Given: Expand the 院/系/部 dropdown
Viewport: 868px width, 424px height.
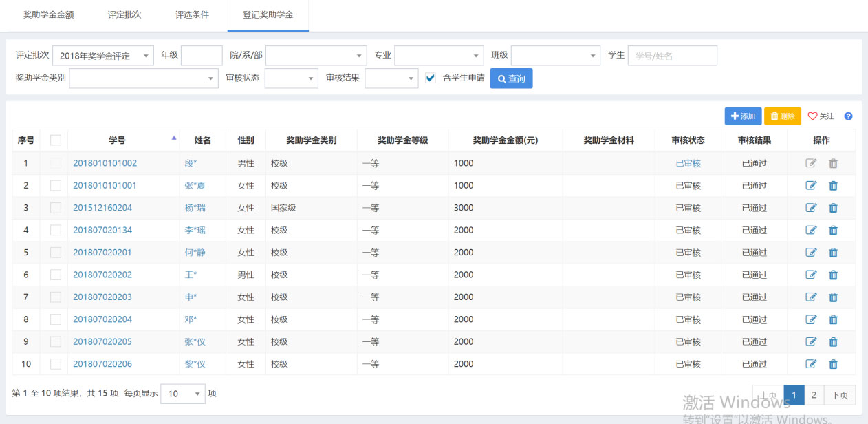Looking at the screenshot, I should [316, 56].
